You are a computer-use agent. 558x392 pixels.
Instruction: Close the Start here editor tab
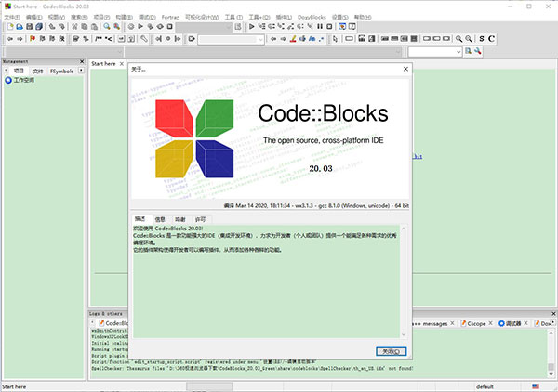122,63
